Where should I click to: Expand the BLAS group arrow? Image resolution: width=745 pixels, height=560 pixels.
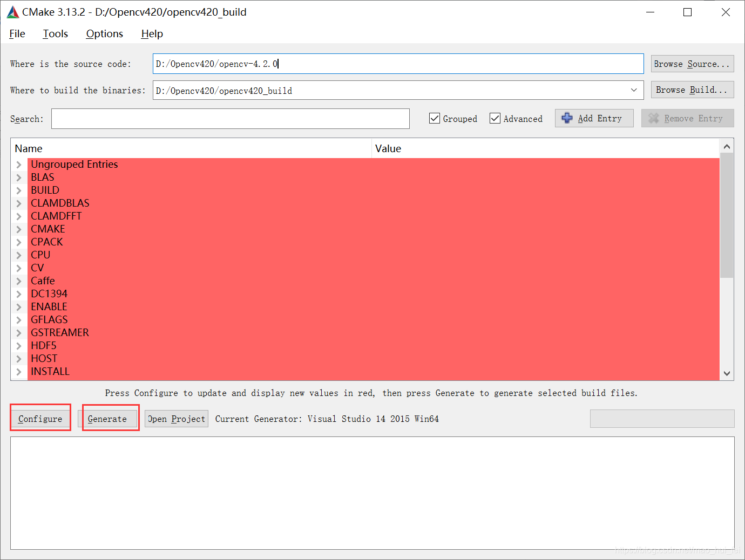(x=19, y=177)
